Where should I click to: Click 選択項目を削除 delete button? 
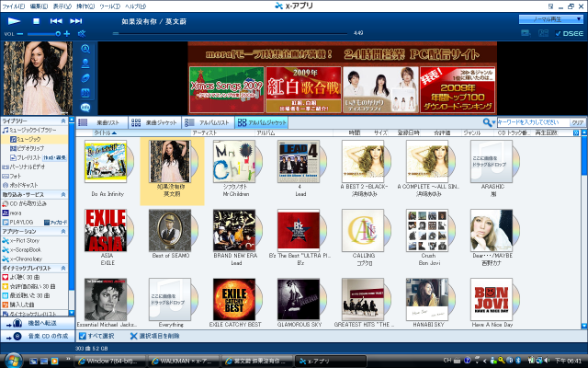pyautogui.click(x=154, y=336)
